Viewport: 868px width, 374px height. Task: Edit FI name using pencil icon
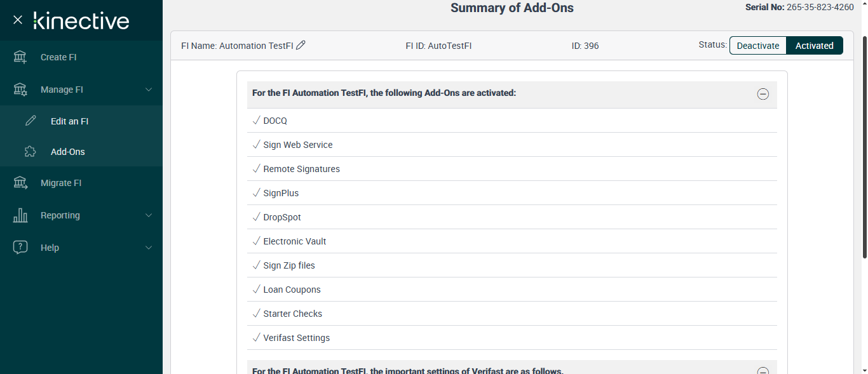[x=301, y=45]
